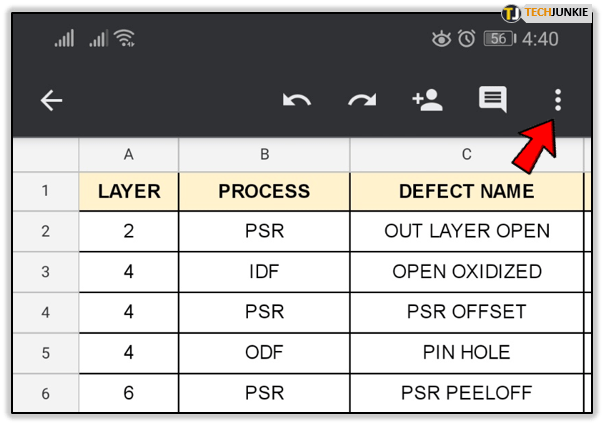Tap the back arrow icon
This screenshot has height=425, width=604.
click(x=51, y=100)
